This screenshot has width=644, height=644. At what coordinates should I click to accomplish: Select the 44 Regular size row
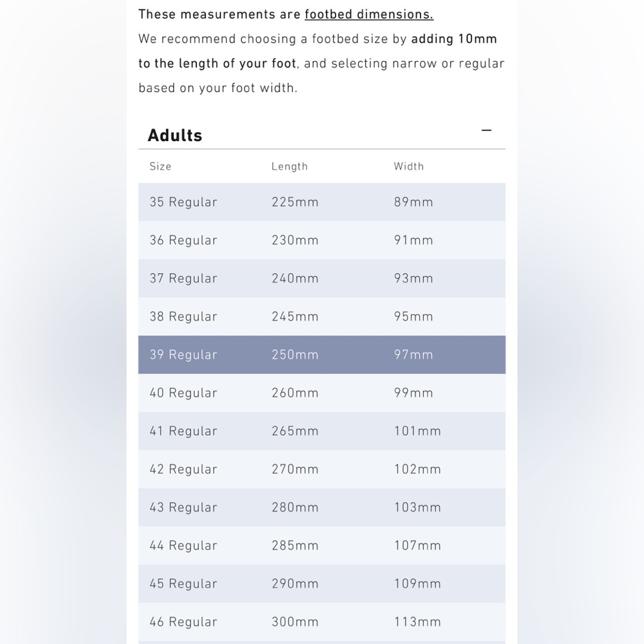(321, 546)
